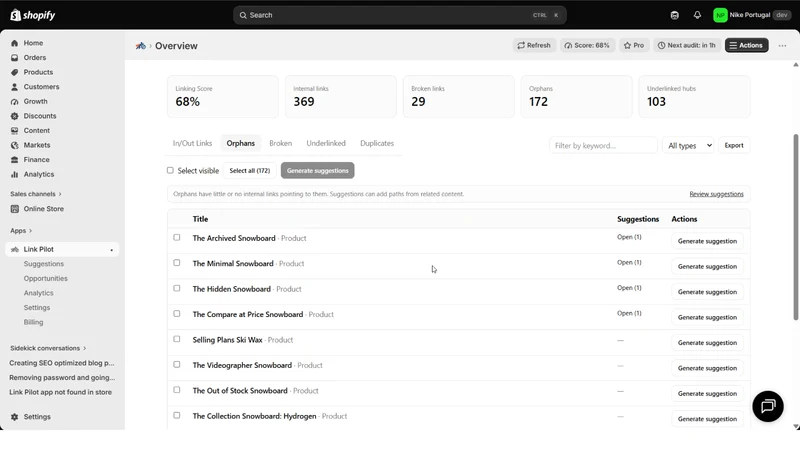
Task: Open Link Pilot Billing submenu
Action: click(33, 322)
